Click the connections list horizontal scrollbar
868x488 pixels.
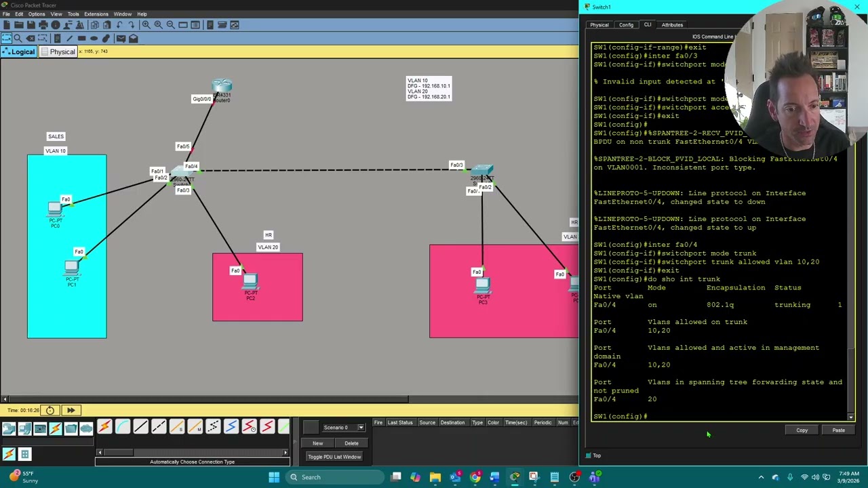192,452
